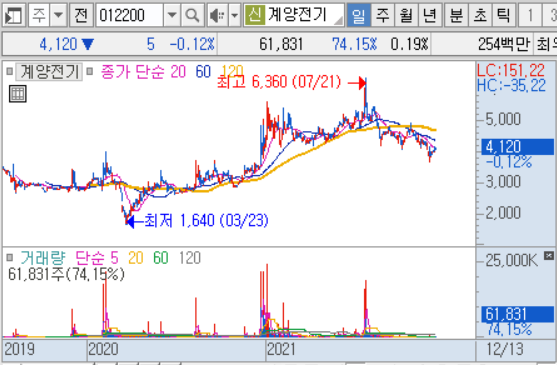Switch to the 주 weekly chart period
The image size is (557, 365).
[382, 15]
